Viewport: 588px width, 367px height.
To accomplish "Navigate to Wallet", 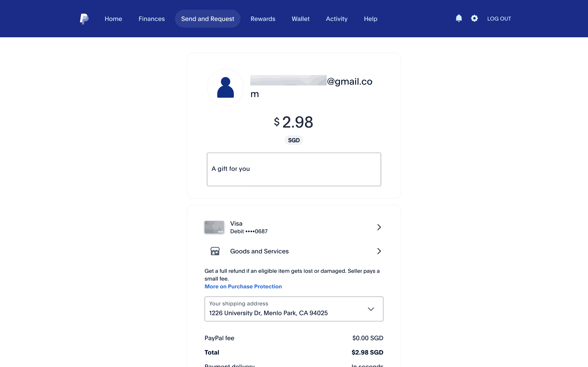I will [x=300, y=19].
